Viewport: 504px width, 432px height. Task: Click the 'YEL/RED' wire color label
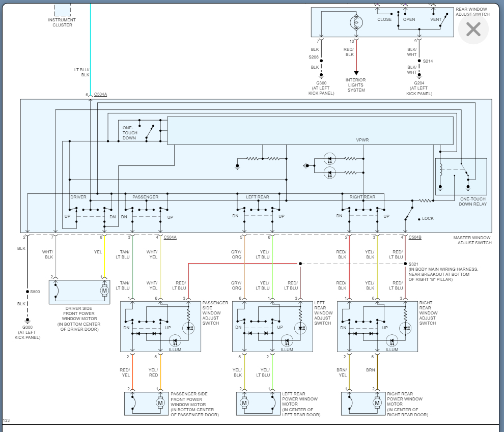tap(153, 372)
